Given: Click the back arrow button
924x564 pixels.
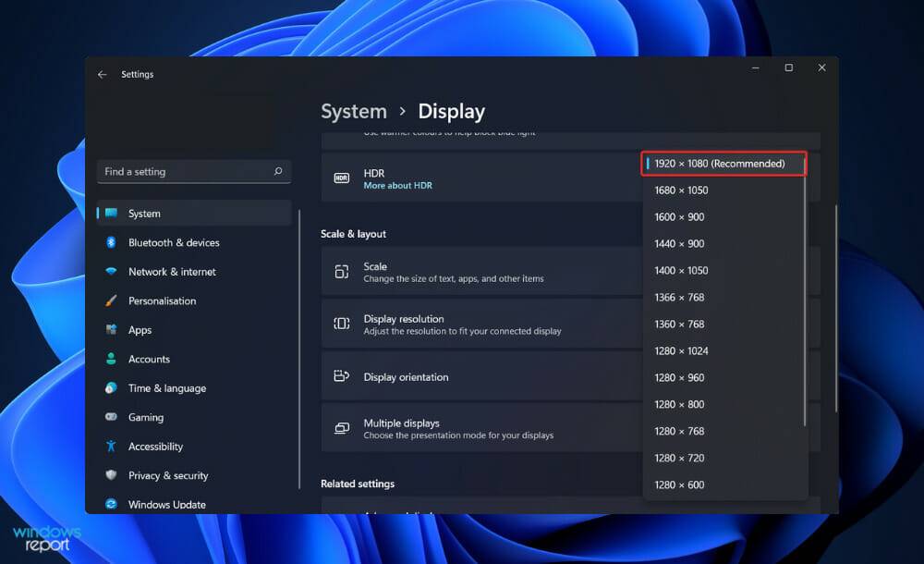Looking at the screenshot, I should (x=103, y=74).
